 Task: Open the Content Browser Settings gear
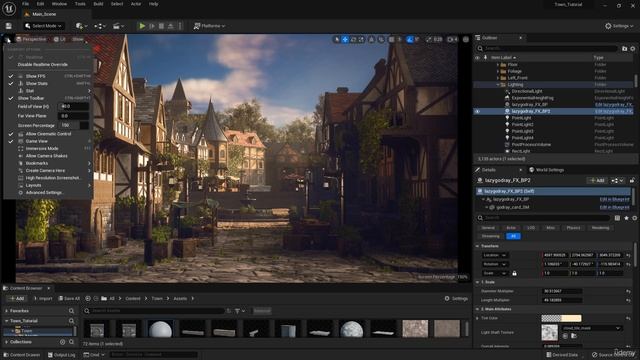point(456,298)
